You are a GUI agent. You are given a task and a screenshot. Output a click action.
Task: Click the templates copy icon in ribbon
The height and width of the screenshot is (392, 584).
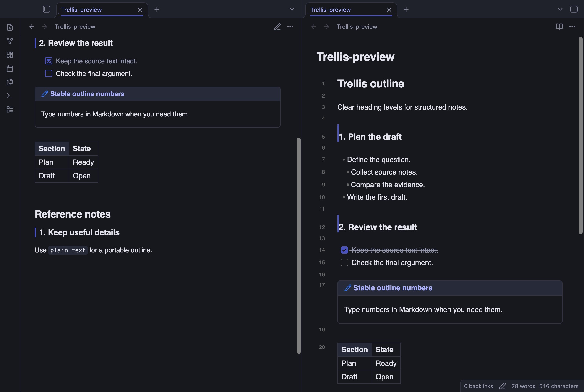[x=10, y=82]
